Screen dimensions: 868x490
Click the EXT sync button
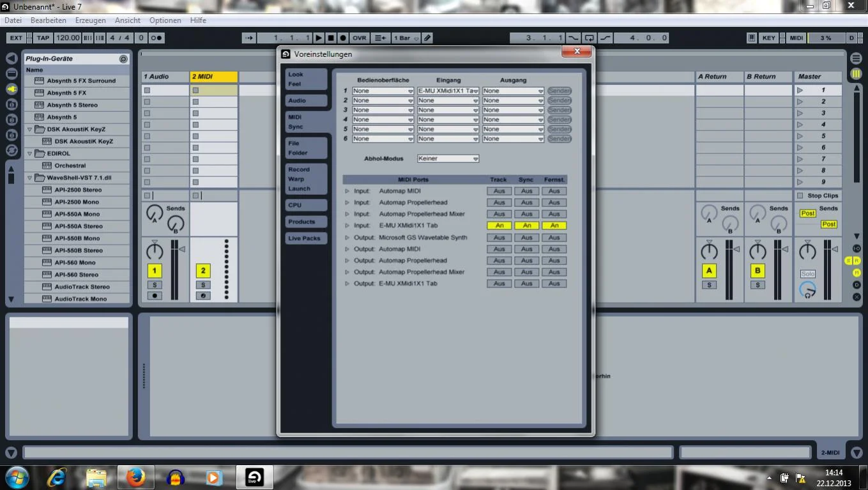pos(16,38)
